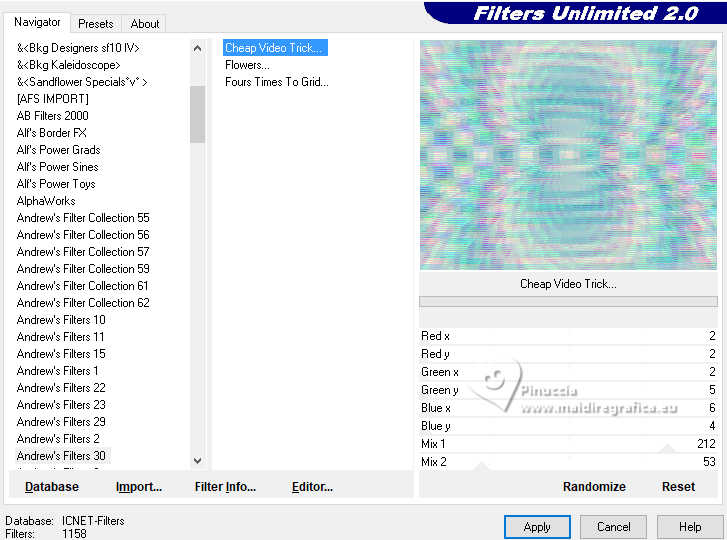727x540 pixels.
Task: Select Alf's Power Grads category
Action: pos(58,150)
